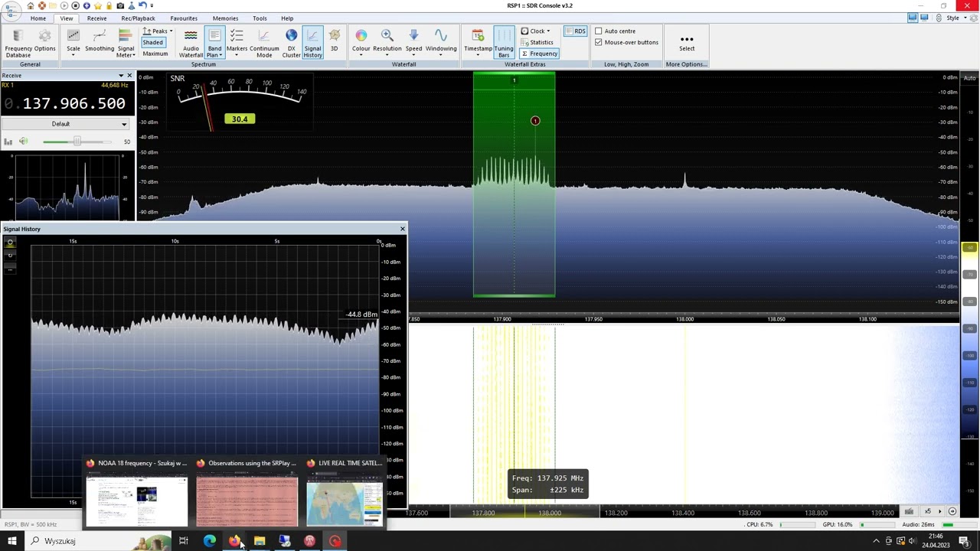This screenshot has width=980, height=551.
Task: Click the play icon in quick access toolbar
Action: (64, 5)
